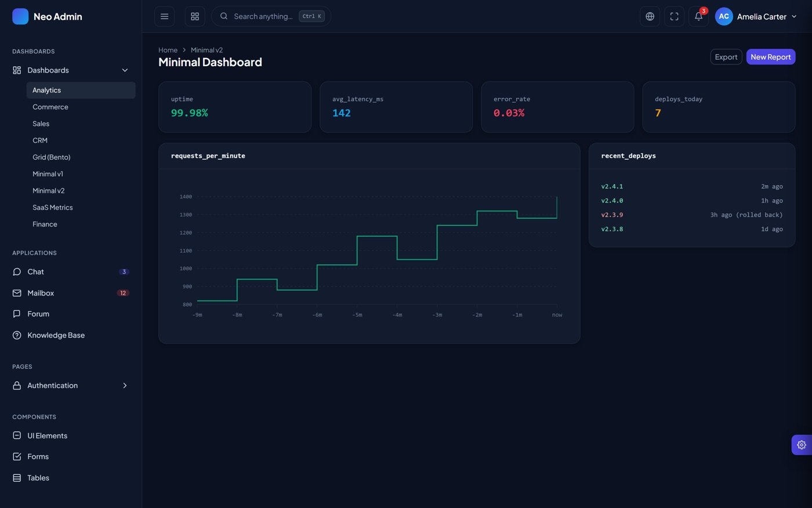
Task: Open the Amelia Carter account dropdown arrow
Action: coord(794,16)
